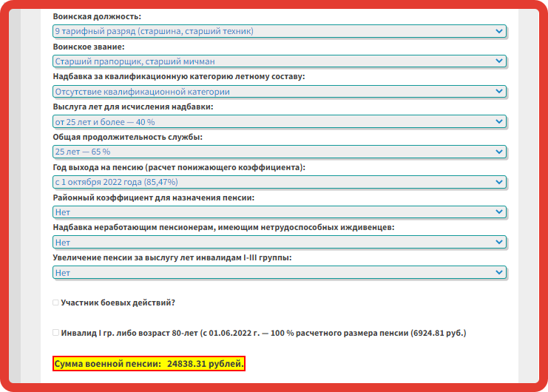Image resolution: width=548 pixels, height=392 pixels.
Task: Click the Год выхода на пенсию label
Action: pos(179,167)
